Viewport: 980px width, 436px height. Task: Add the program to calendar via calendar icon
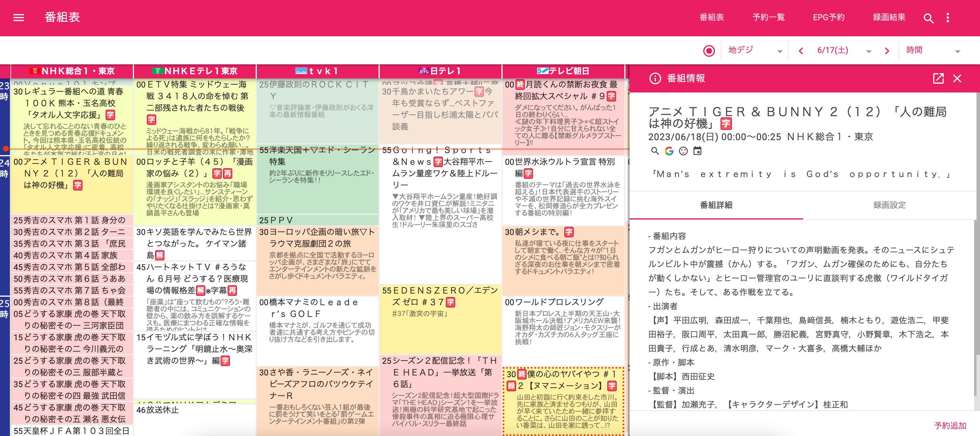697,151
